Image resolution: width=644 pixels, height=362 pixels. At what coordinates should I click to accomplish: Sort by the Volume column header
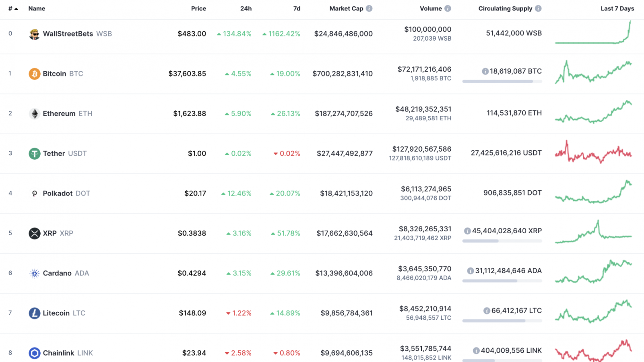click(431, 8)
